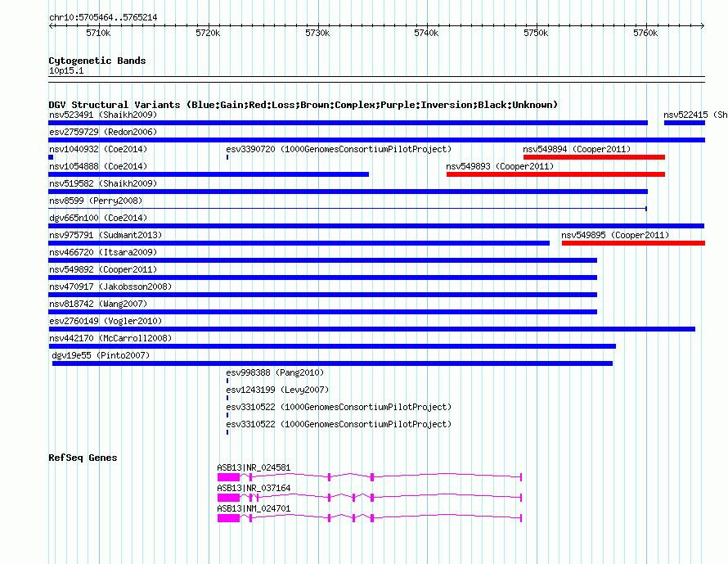Open the esv2759729 (Redon2006) variant label
The height and width of the screenshot is (564, 728).
103,132
